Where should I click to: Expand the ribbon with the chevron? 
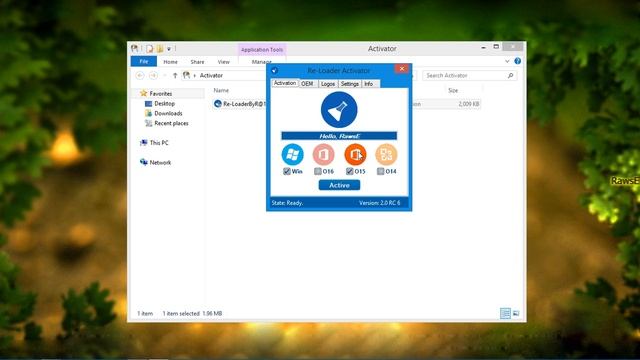click(507, 61)
